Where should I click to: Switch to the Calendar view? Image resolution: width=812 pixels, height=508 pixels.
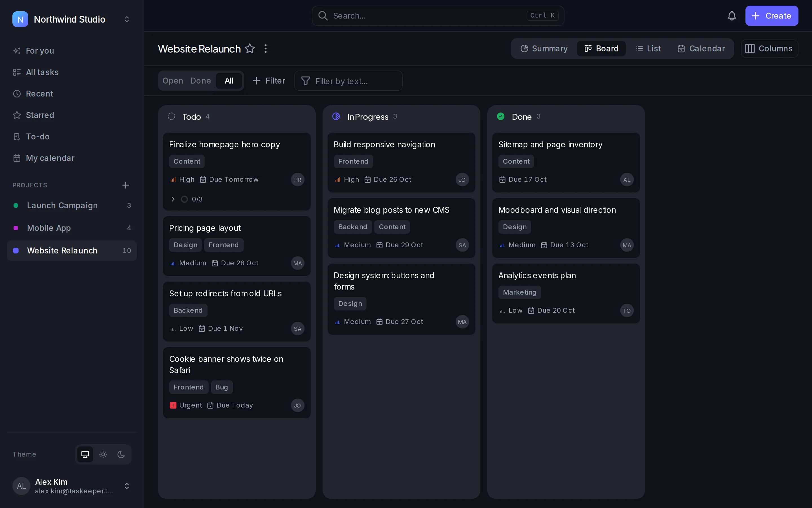(x=701, y=49)
